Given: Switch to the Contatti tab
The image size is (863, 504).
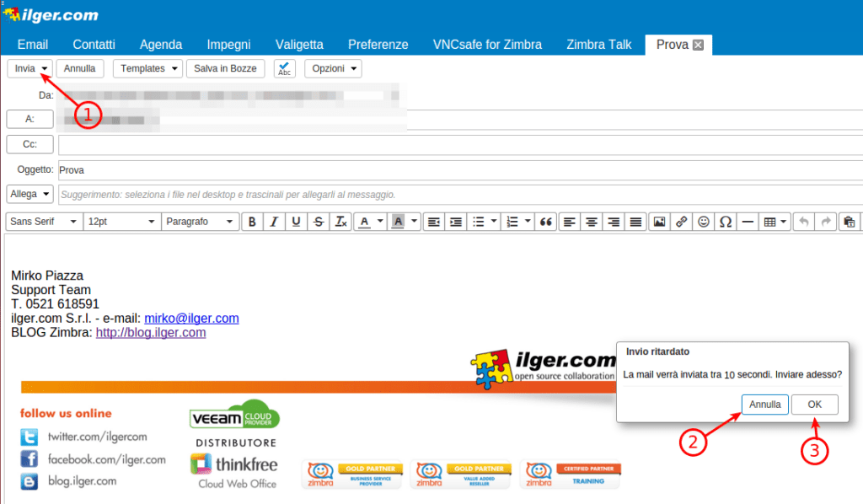Looking at the screenshot, I should click(94, 45).
